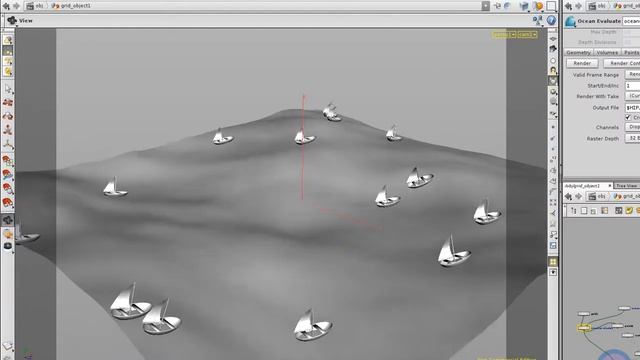Expand the display toolbar menu arrow below four-view
Viewport: 640px width, 360px height.
553,272
